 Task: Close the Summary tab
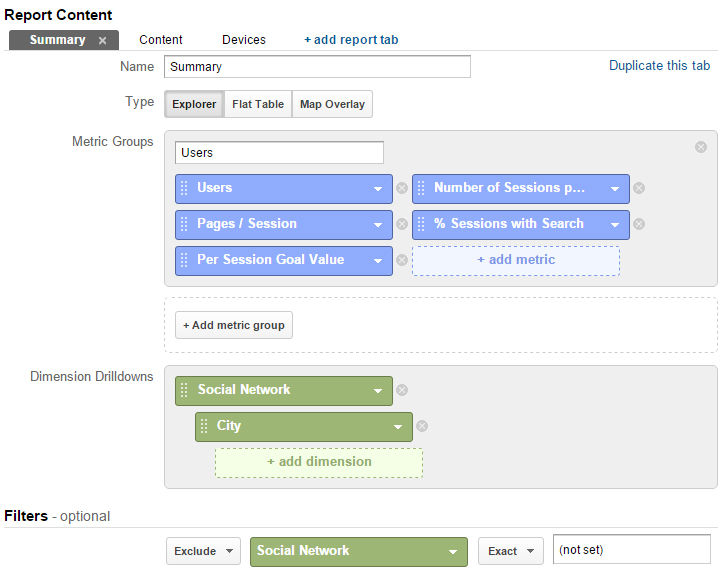point(102,41)
